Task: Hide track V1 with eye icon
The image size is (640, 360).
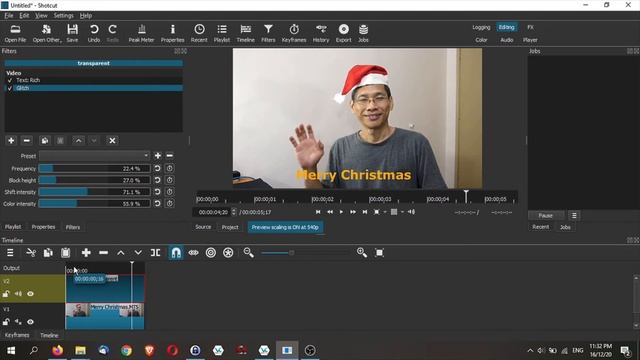Action: pos(30,322)
